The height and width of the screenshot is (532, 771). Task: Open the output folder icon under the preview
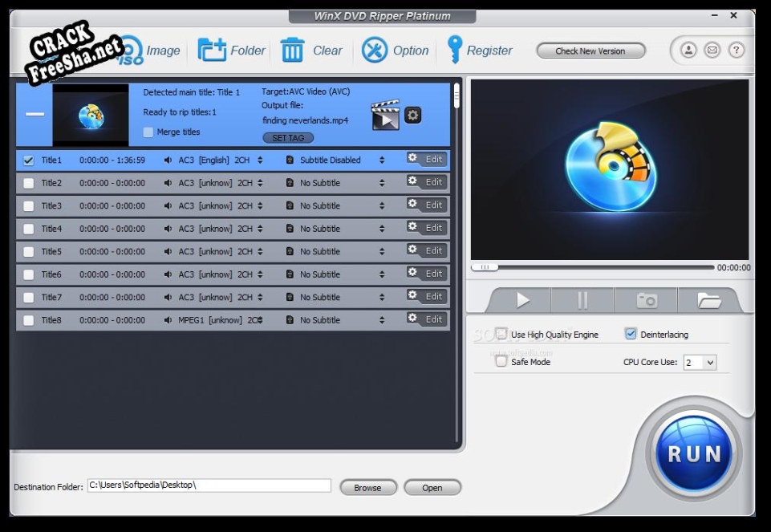708,301
